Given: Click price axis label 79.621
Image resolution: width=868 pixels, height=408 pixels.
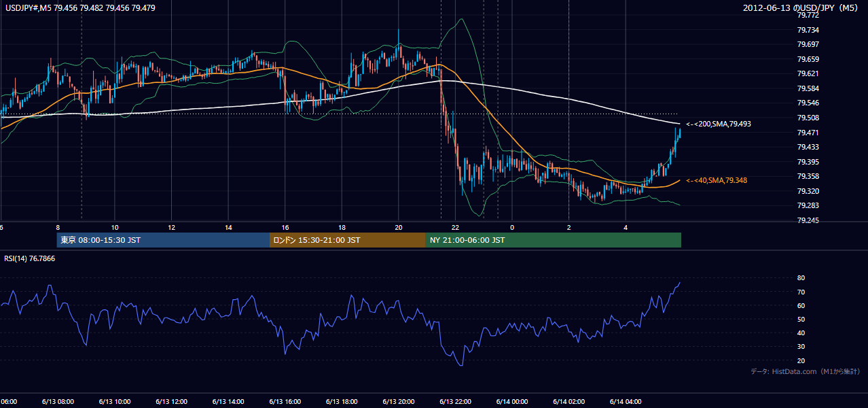Looking at the screenshot, I should (808, 73).
